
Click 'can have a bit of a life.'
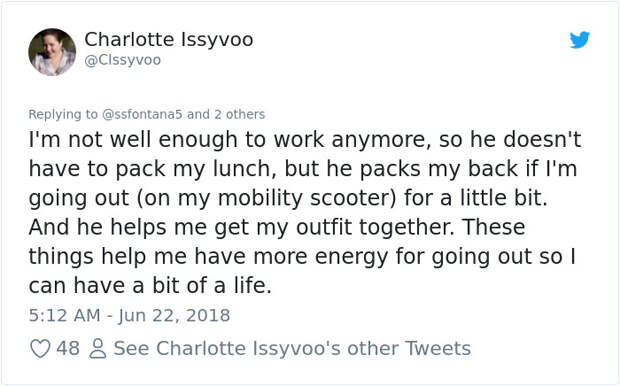[x=150, y=285]
